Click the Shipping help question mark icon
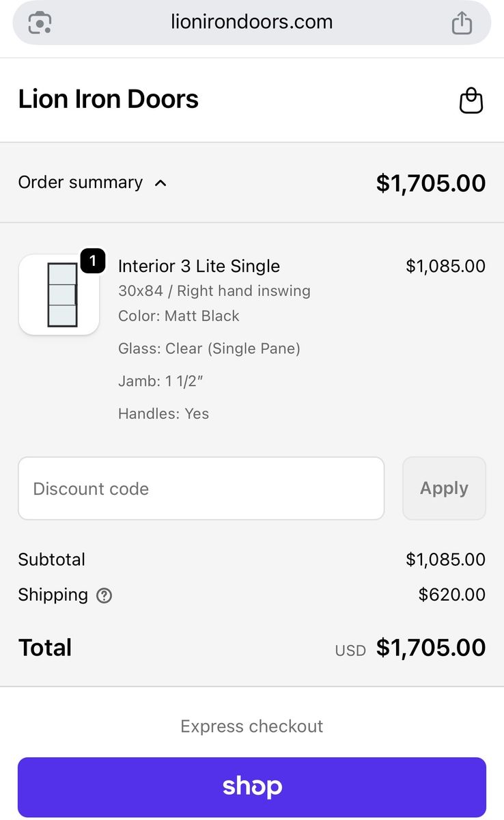The height and width of the screenshot is (820, 504). point(104,596)
